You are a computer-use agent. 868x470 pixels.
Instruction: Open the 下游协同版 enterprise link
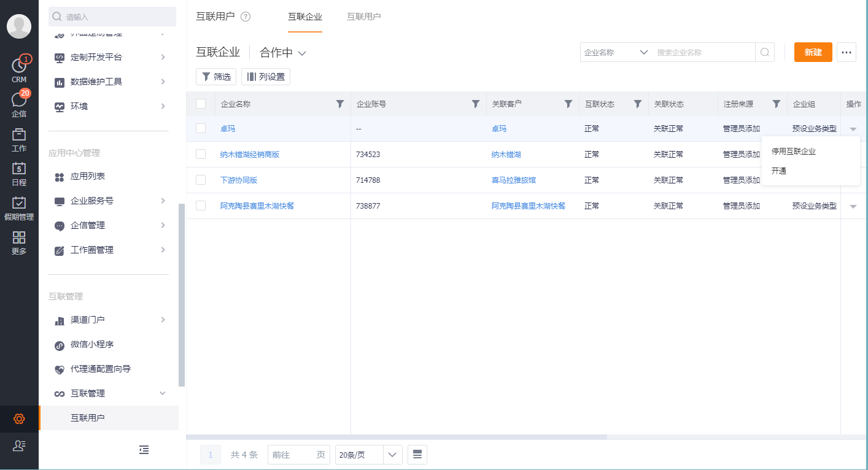239,180
